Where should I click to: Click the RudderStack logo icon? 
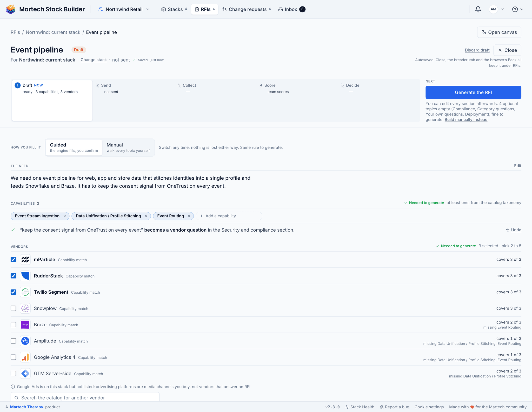pyautogui.click(x=25, y=276)
